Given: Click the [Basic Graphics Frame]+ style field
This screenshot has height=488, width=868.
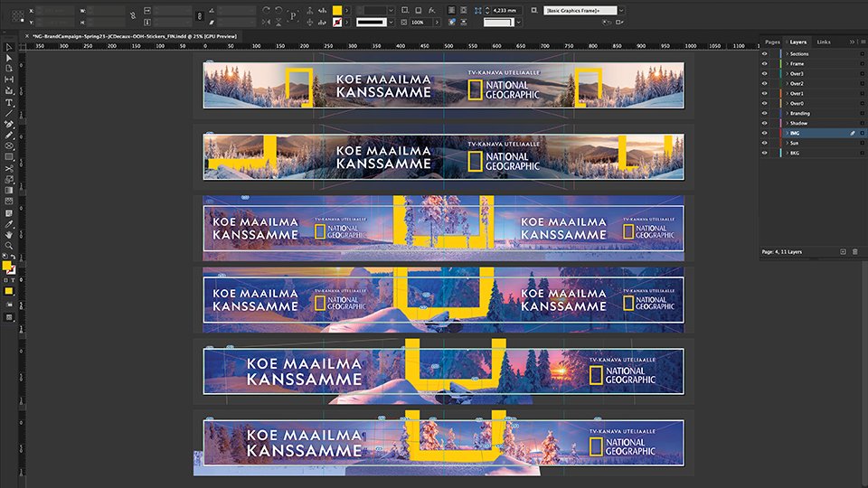Looking at the screenshot, I should click(x=580, y=11).
